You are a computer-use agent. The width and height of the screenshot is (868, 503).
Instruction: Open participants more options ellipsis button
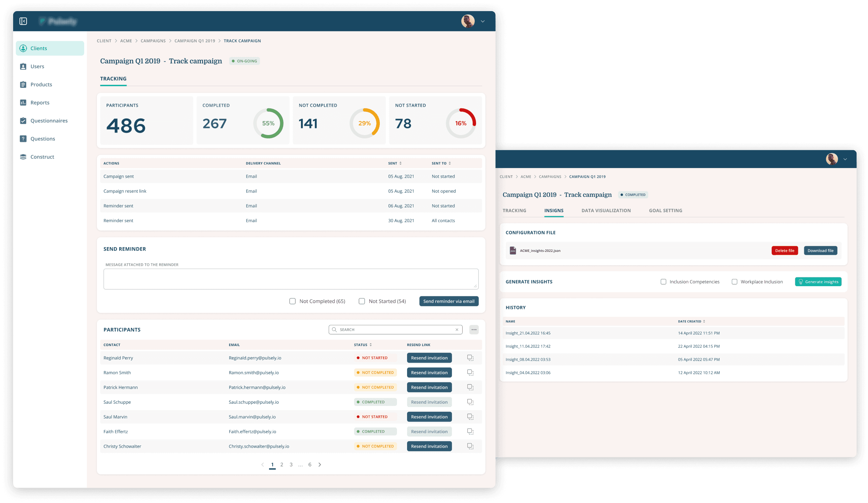(474, 330)
